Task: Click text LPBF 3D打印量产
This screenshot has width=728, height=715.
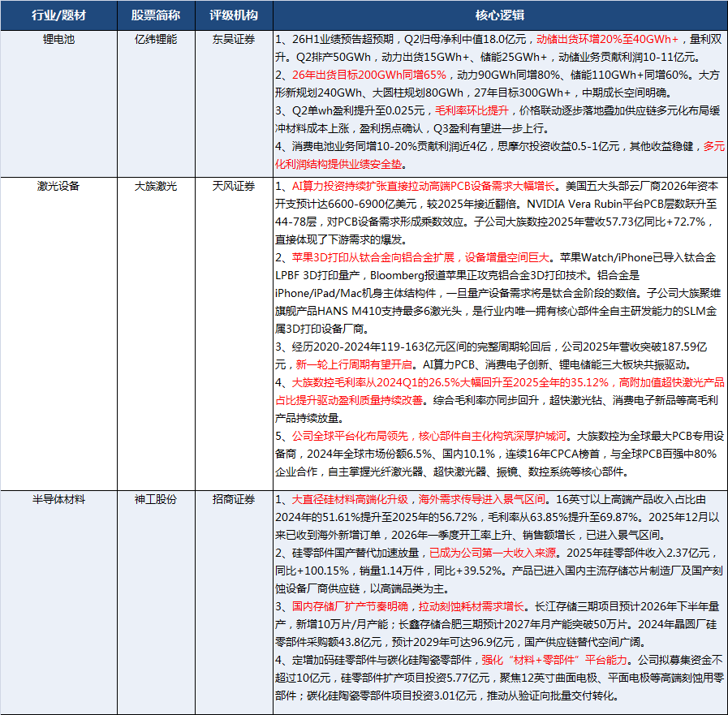Action: [x=317, y=275]
